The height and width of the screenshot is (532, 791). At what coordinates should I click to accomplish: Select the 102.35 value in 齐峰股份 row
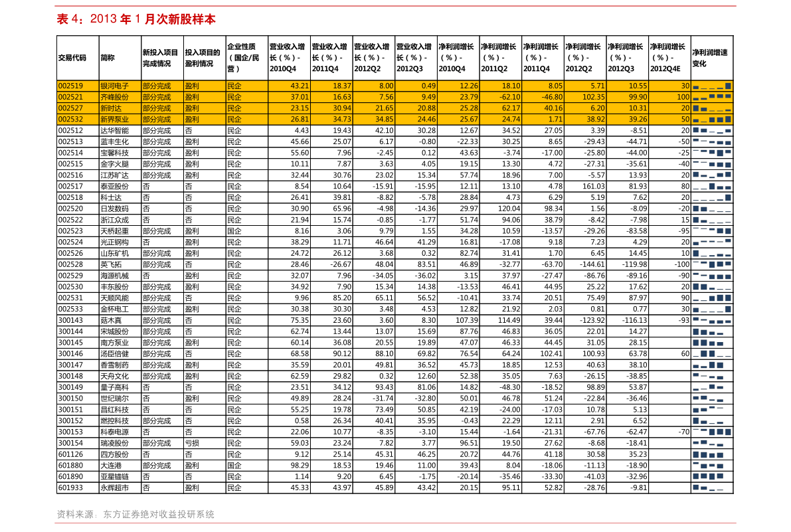[585, 97]
